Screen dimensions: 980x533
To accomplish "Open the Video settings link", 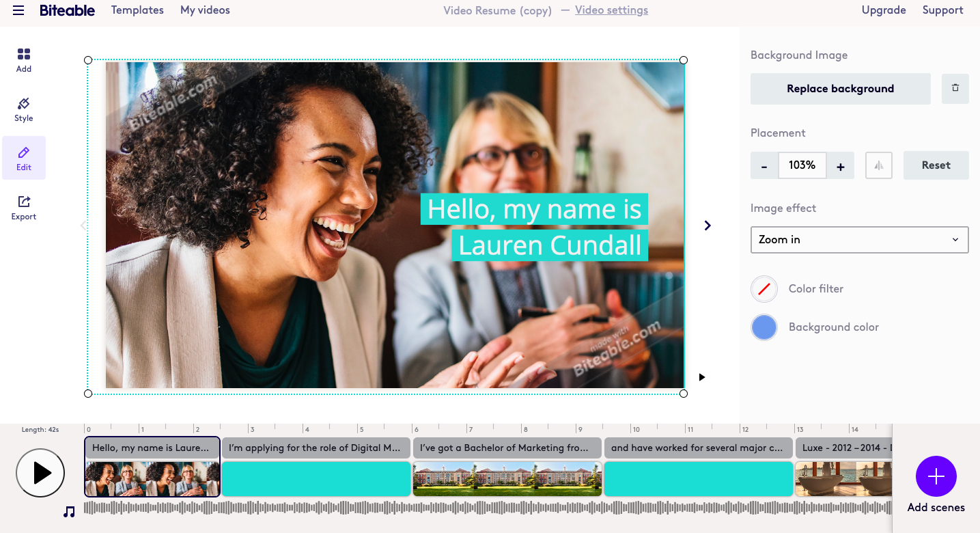I will pos(611,10).
